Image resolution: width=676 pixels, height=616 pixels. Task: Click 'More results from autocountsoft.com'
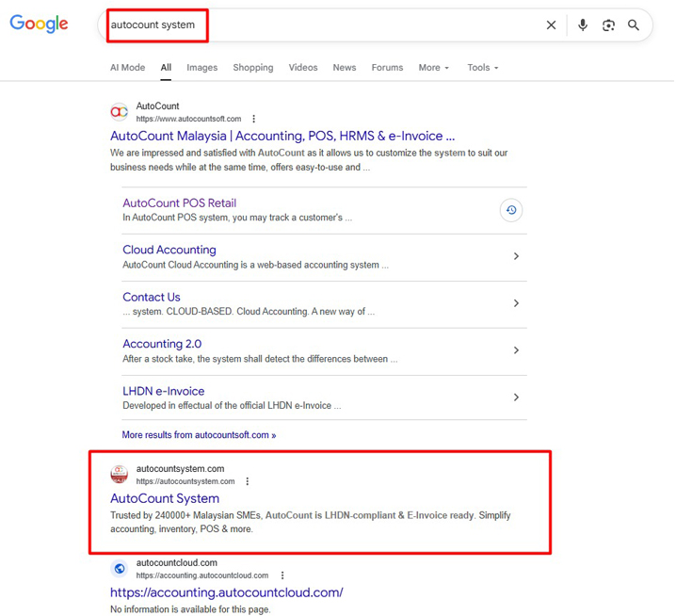(199, 435)
